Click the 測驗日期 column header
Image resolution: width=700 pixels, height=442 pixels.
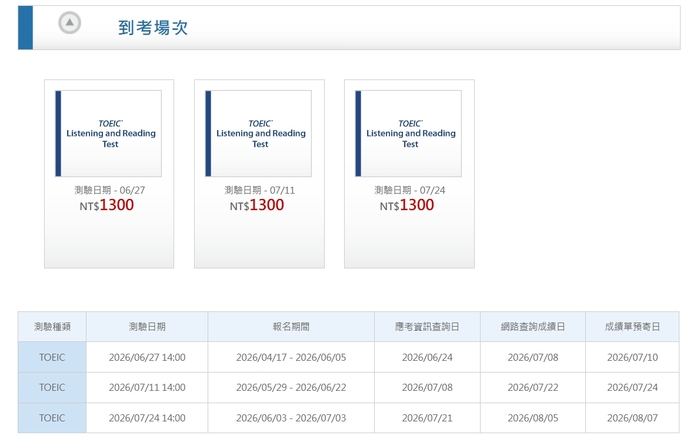click(147, 327)
